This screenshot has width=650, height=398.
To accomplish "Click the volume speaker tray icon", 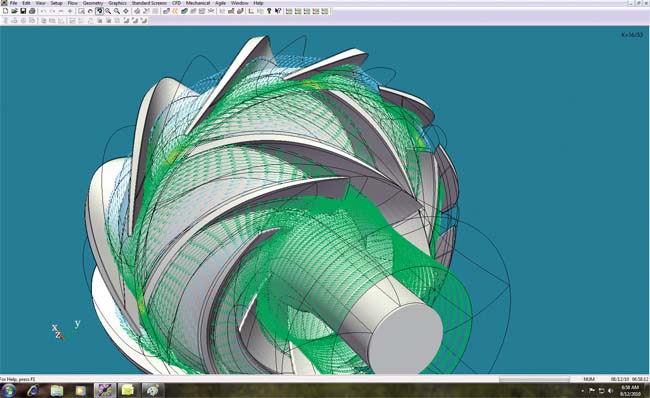I will (x=611, y=391).
